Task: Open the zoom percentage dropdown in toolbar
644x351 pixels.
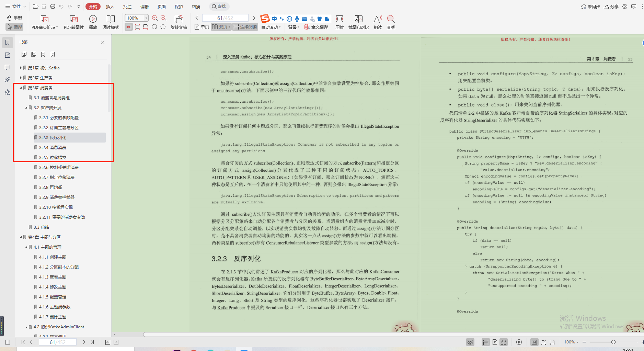Action: click(147, 18)
